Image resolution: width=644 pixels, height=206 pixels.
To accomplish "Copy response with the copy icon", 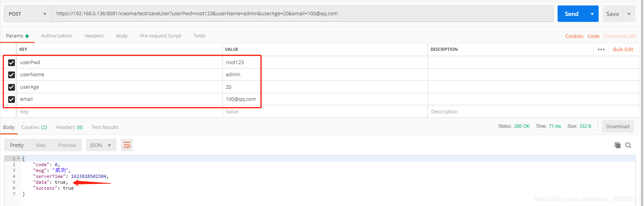I will [617, 145].
